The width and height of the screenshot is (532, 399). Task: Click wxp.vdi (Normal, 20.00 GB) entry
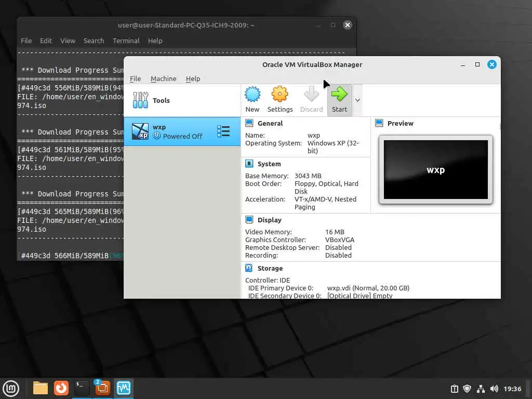click(368, 288)
